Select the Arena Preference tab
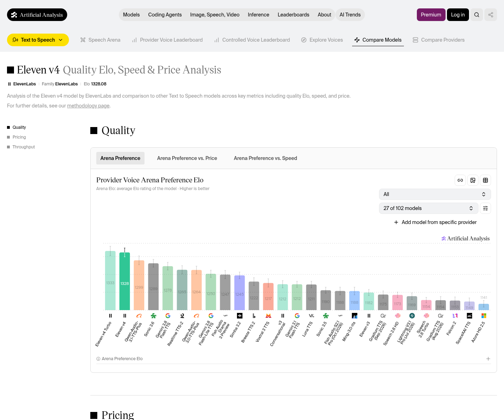The width and height of the screenshot is (504, 420). tap(120, 158)
